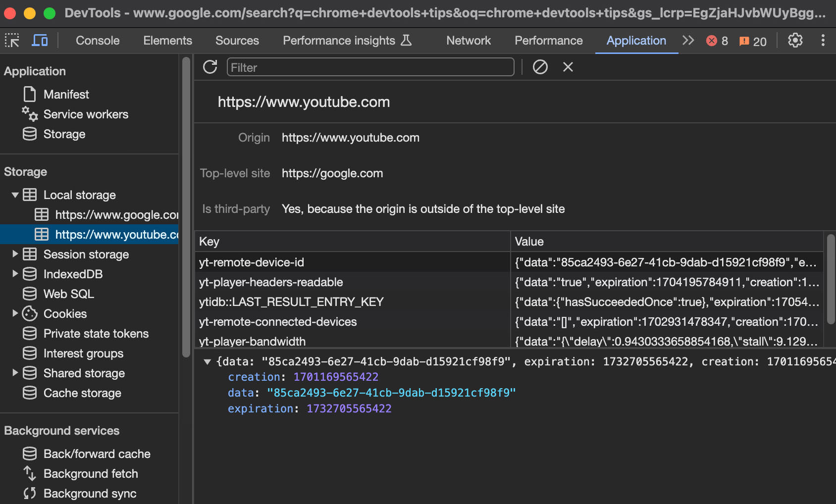Select the yt-player-headers-readable row
The height and width of the screenshot is (504, 836).
pyautogui.click(x=509, y=282)
